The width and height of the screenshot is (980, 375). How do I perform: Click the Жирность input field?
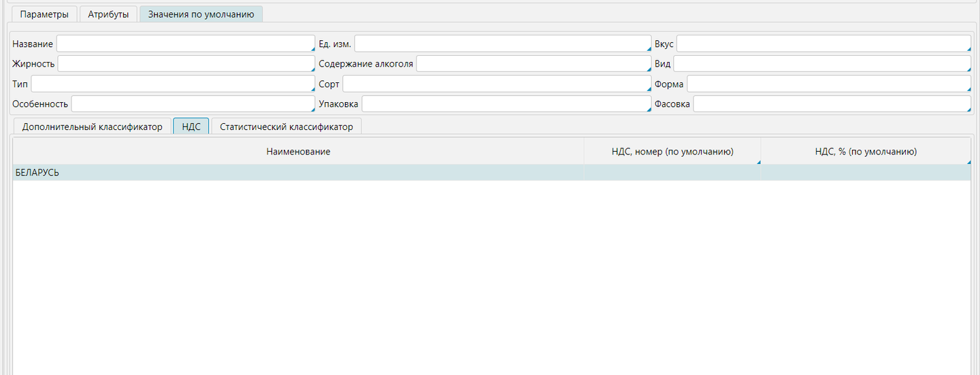[186, 64]
